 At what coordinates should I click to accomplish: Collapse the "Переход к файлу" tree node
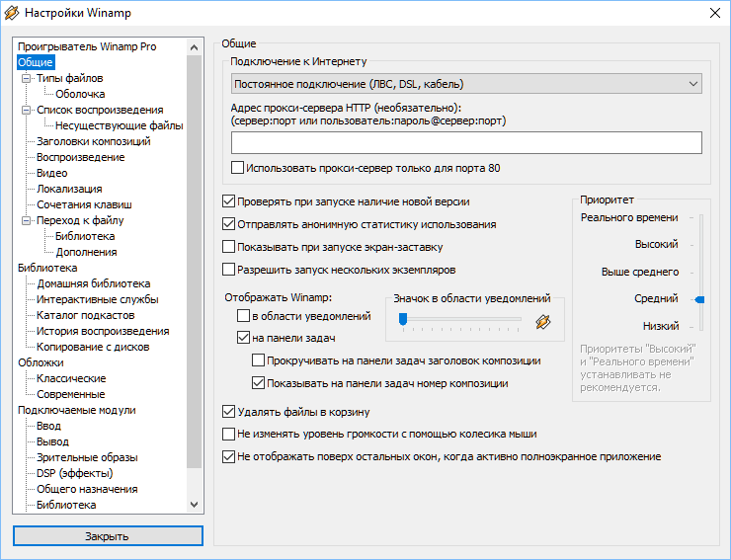point(24,220)
